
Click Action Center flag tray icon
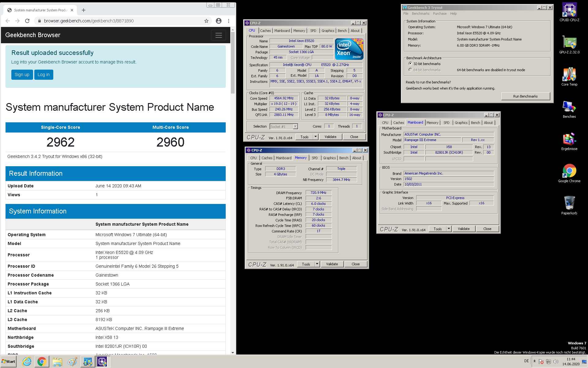tap(541, 362)
